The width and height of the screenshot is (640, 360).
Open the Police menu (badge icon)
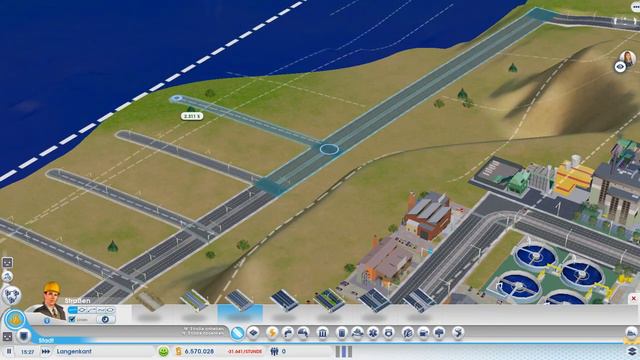[389, 333]
